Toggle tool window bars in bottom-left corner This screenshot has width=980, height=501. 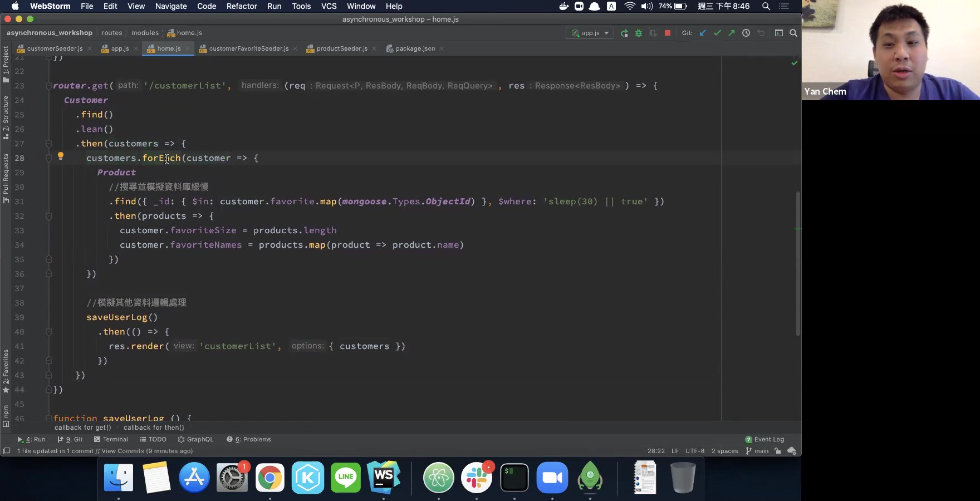pos(7,451)
